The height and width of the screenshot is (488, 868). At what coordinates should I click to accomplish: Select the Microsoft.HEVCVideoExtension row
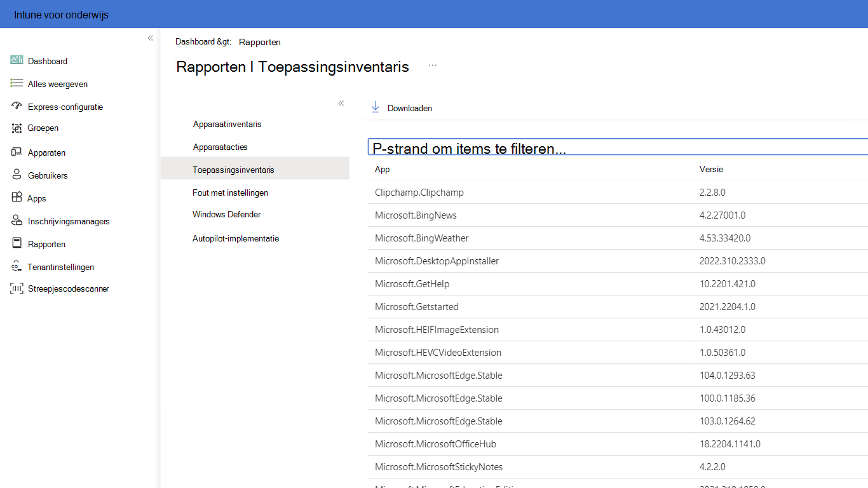(x=618, y=353)
